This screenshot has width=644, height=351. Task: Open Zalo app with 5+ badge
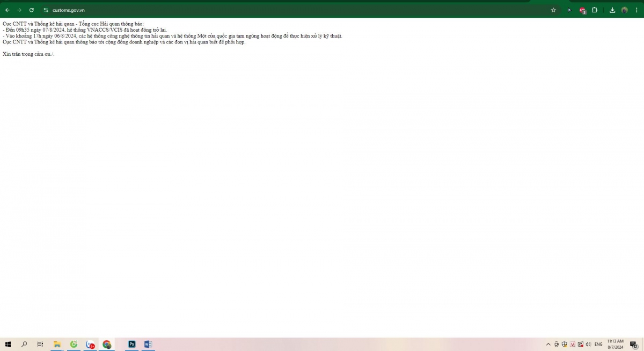click(90, 345)
